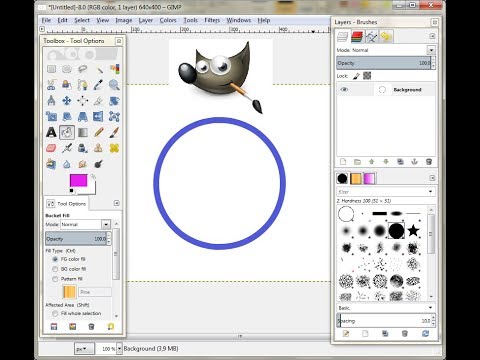Select the Scissors Select tool
This screenshot has height=360, width=480.
51,85
